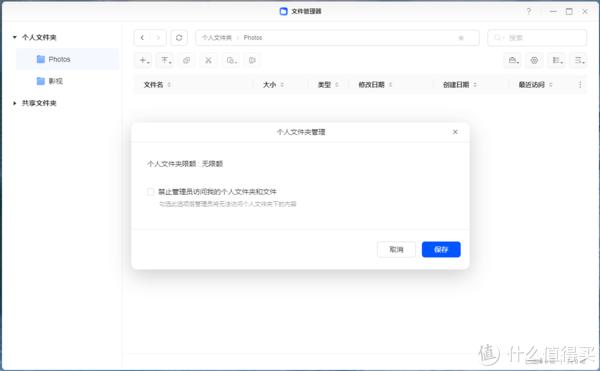
Task: Select the Photos folder in sidebar
Action: [67, 59]
